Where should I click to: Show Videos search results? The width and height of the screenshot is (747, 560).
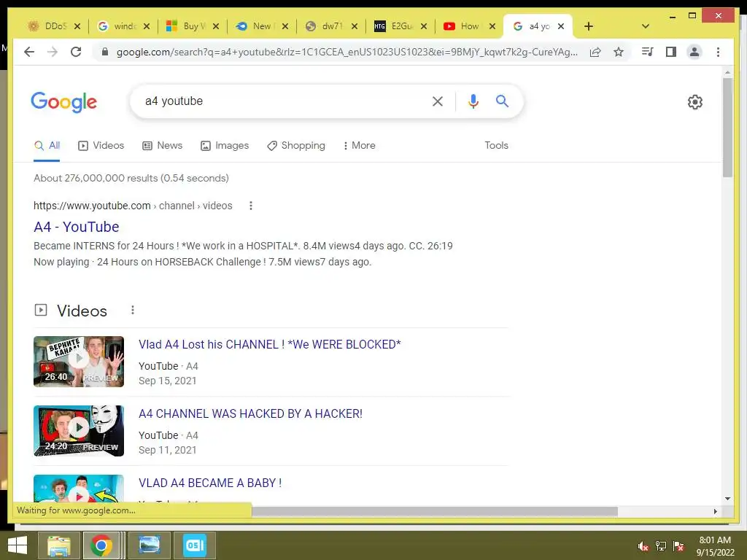tap(101, 146)
